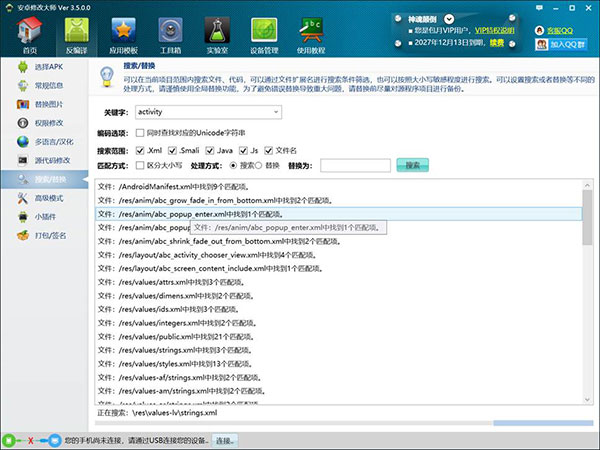
Task: Toggle the 区分大小写 case-sensitive checkbox
Action: (141, 165)
